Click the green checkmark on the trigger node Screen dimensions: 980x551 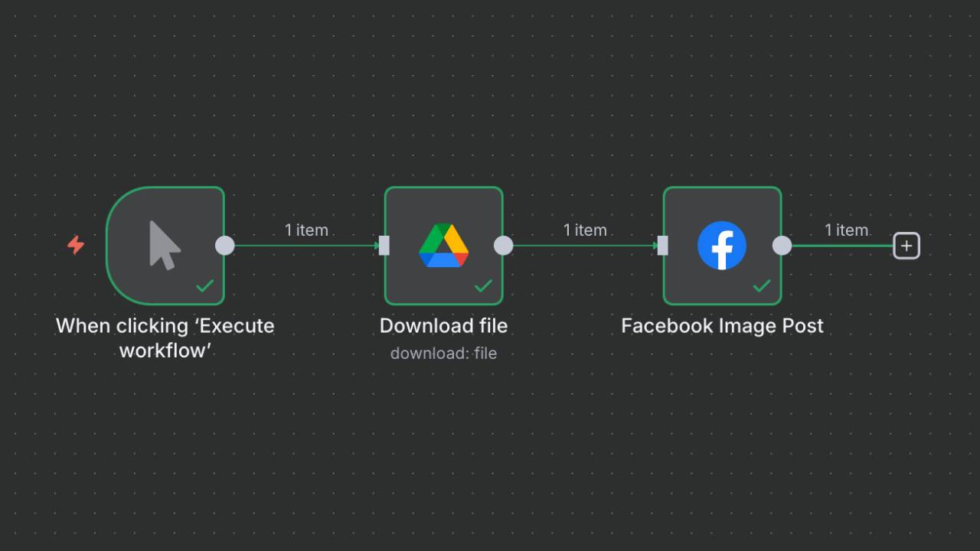tap(204, 286)
